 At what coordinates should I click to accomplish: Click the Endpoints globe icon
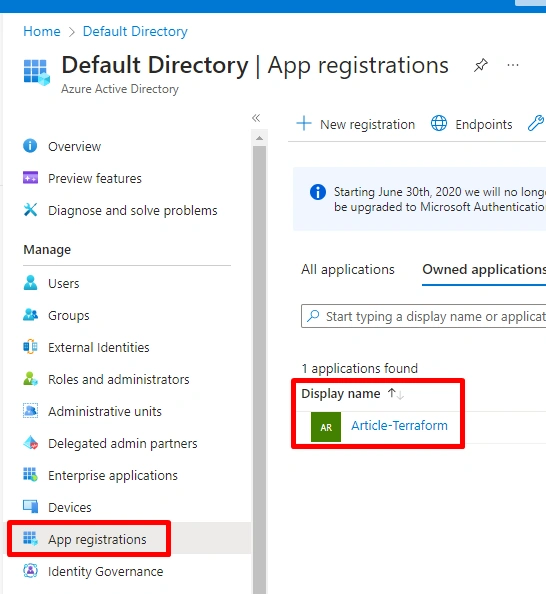439,124
